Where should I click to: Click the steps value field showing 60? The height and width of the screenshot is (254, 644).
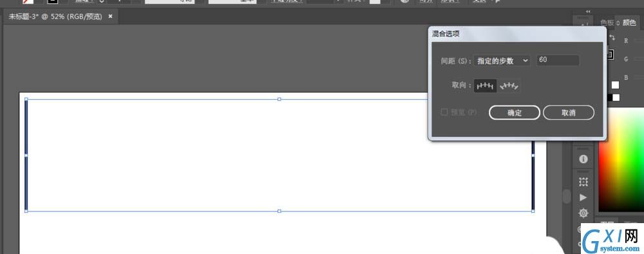[558, 60]
